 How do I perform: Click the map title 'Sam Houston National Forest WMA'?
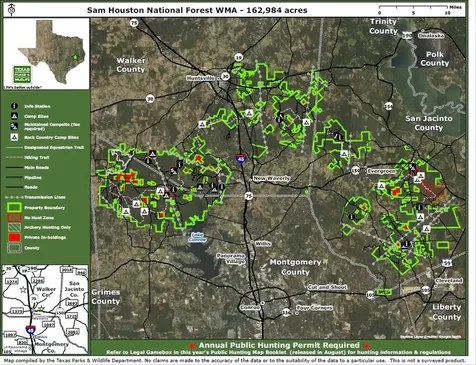coord(161,10)
